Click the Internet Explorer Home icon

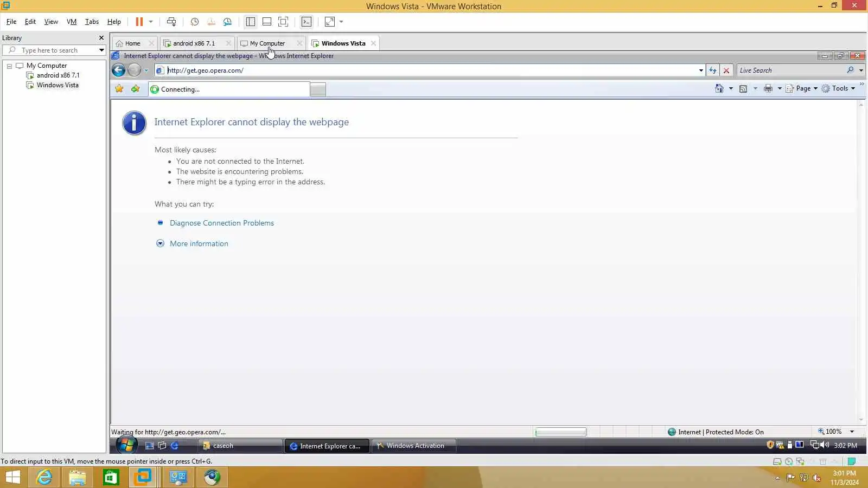(719, 88)
